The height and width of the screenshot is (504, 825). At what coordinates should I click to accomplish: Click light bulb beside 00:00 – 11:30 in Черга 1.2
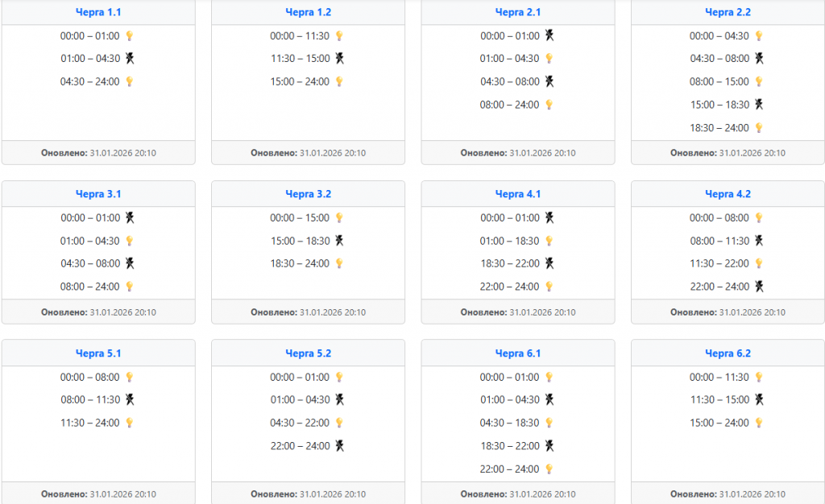click(x=339, y=35)
